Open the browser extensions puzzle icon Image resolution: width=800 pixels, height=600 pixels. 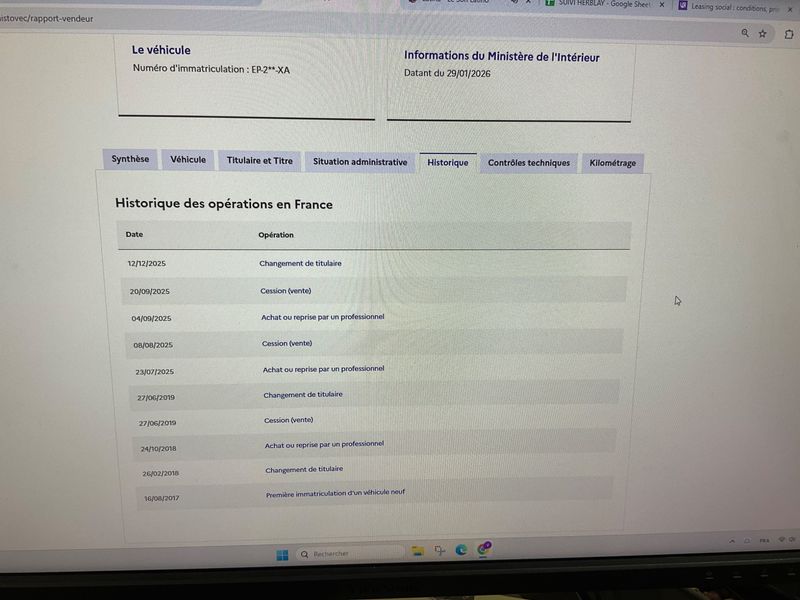[789, 33]
